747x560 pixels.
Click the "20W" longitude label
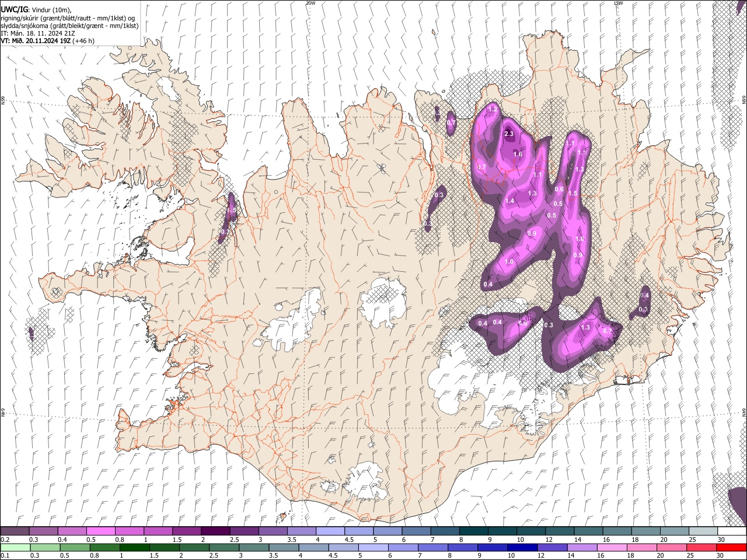click(x=310, y=3)
